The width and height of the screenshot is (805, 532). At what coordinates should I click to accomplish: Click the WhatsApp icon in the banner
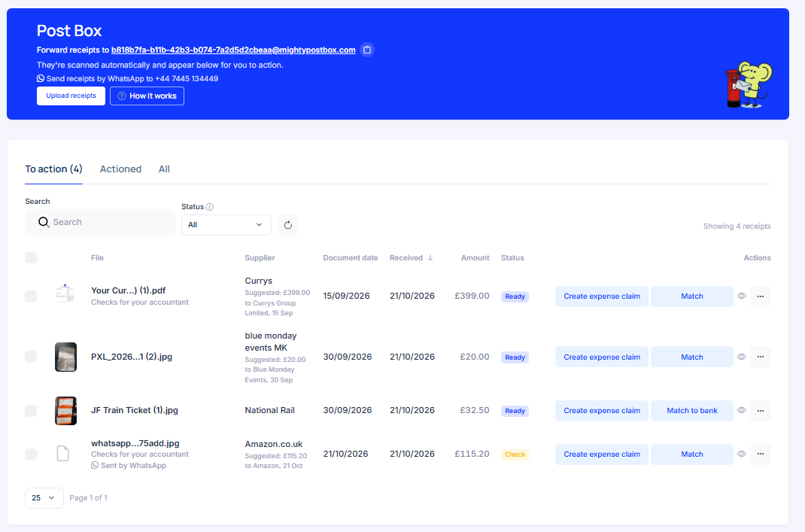click(x=41, y=78)
